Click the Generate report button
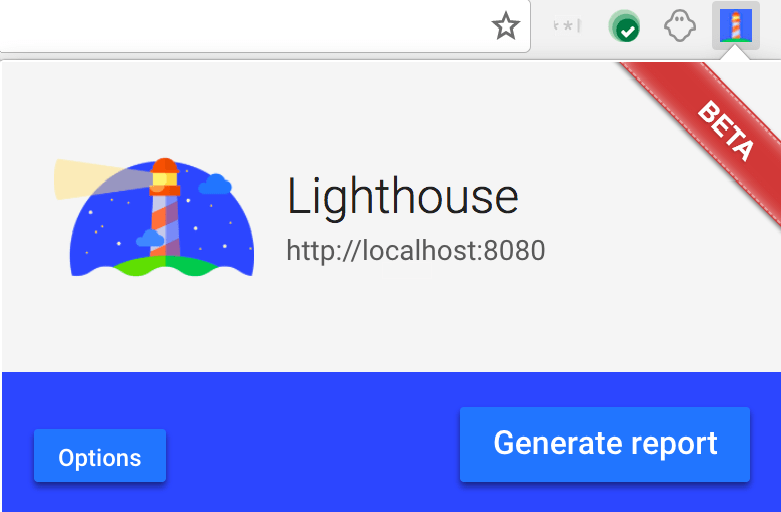 tap(605, 444)
